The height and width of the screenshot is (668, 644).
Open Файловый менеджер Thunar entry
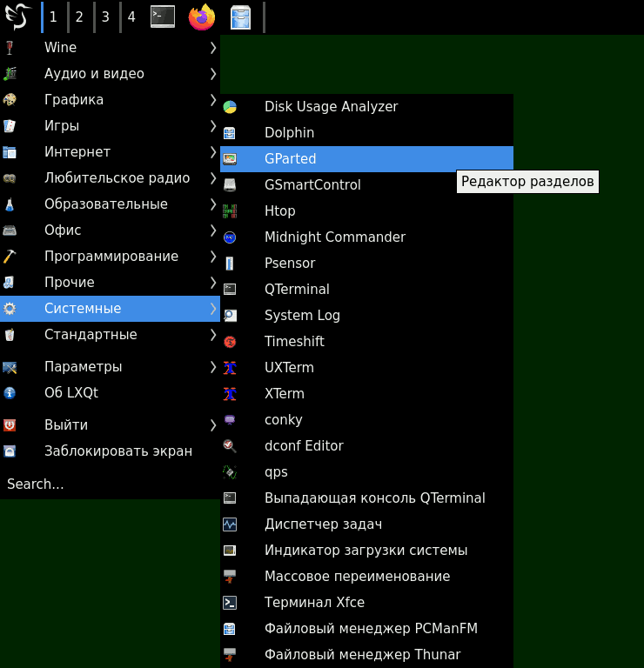coord(366,655)
